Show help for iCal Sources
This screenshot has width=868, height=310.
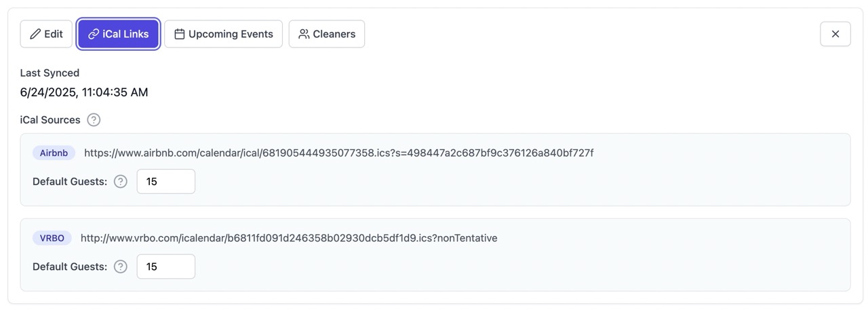click(x=94, y=120)
